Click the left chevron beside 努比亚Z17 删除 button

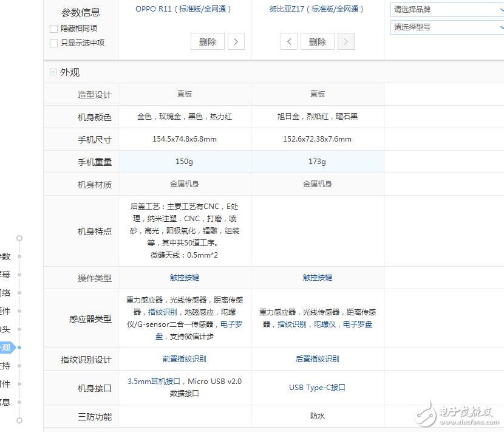pos(289,41)
